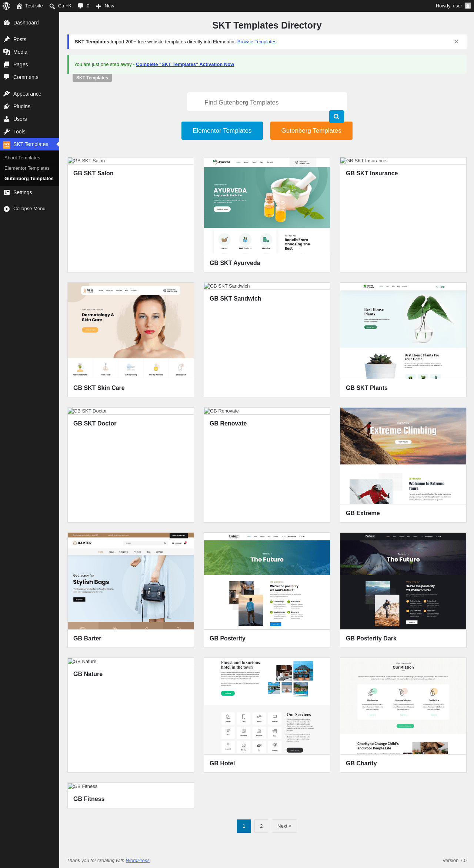Click the GB Renovate card title
The width and height of the screenshot is (474, 868).
pos(228,424)
